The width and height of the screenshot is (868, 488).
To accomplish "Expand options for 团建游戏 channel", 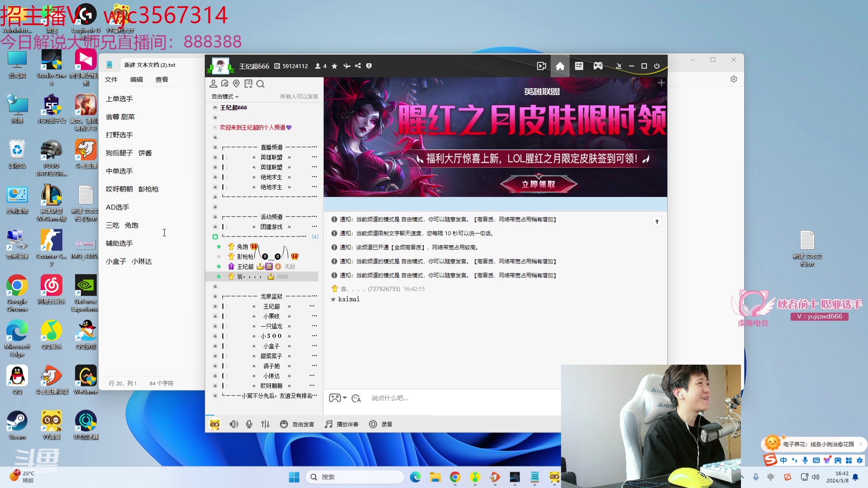I will point(314,227).
